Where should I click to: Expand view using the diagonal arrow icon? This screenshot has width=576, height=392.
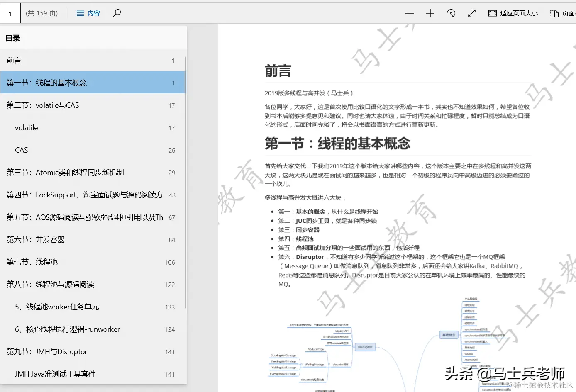click(471, 13)
